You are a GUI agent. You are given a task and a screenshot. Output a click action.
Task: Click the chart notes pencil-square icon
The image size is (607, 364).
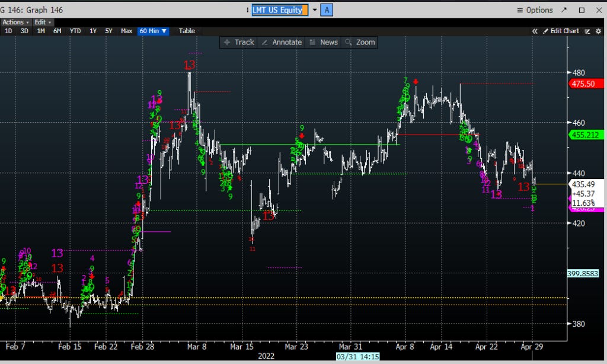tap(587, 31)
